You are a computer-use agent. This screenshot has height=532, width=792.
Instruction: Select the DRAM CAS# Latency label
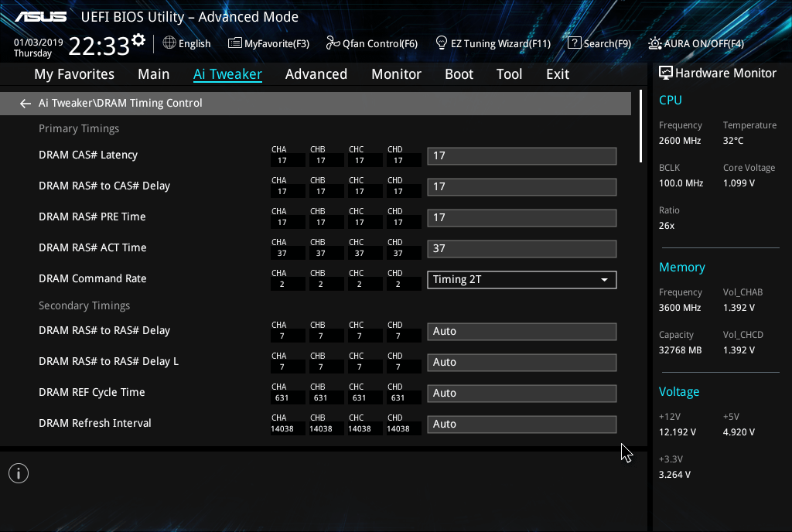click(x=88, y=155)
